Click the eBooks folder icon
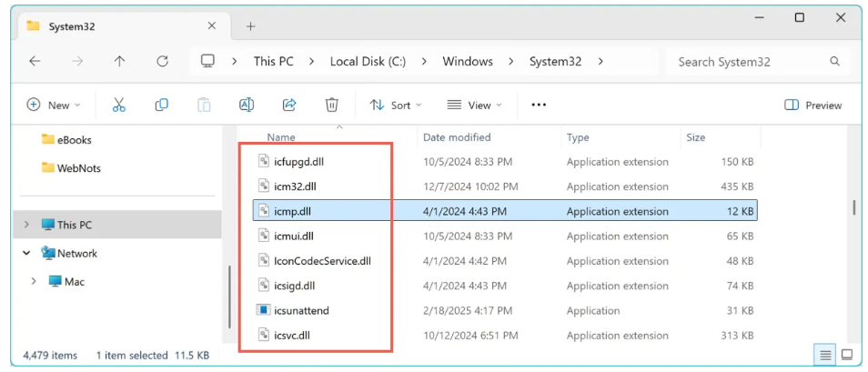This screenshot has width=868, height=372. click(48, 139)
